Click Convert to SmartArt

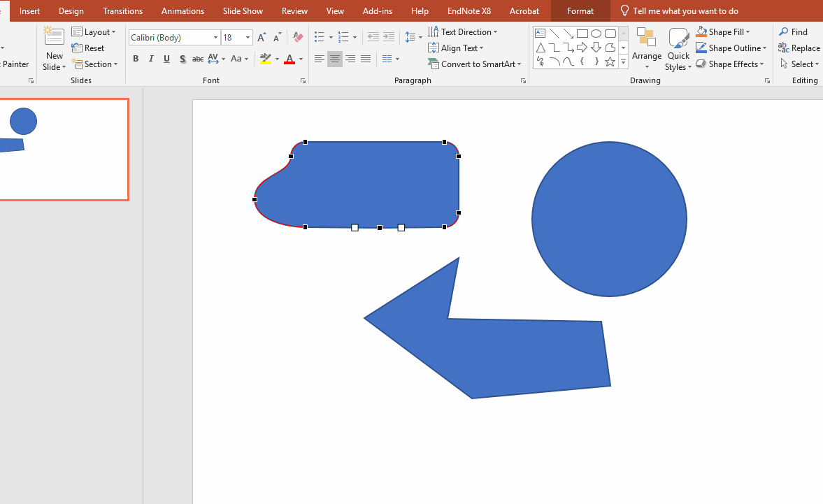click(x=475, y=64)
